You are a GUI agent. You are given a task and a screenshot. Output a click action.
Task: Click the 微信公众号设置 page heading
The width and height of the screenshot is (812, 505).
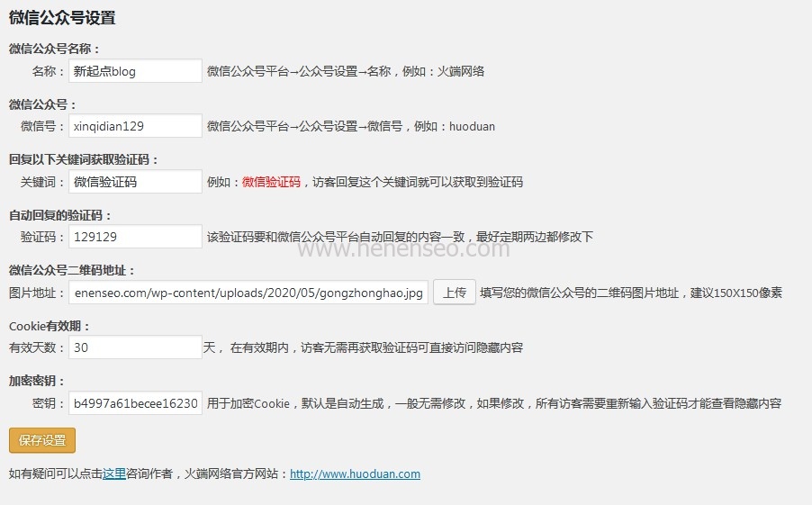[x=62, y=18]
